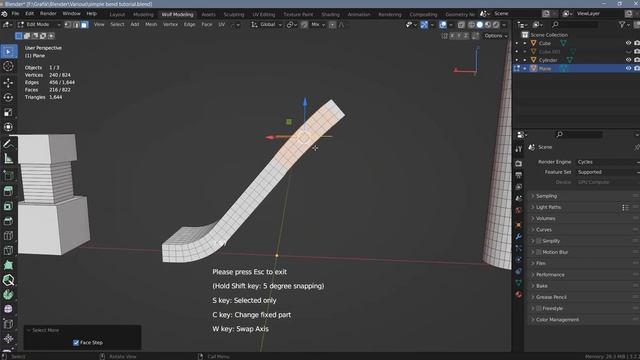
Task: Open the Tool settings properties tab
Action: tap(518, 149)
